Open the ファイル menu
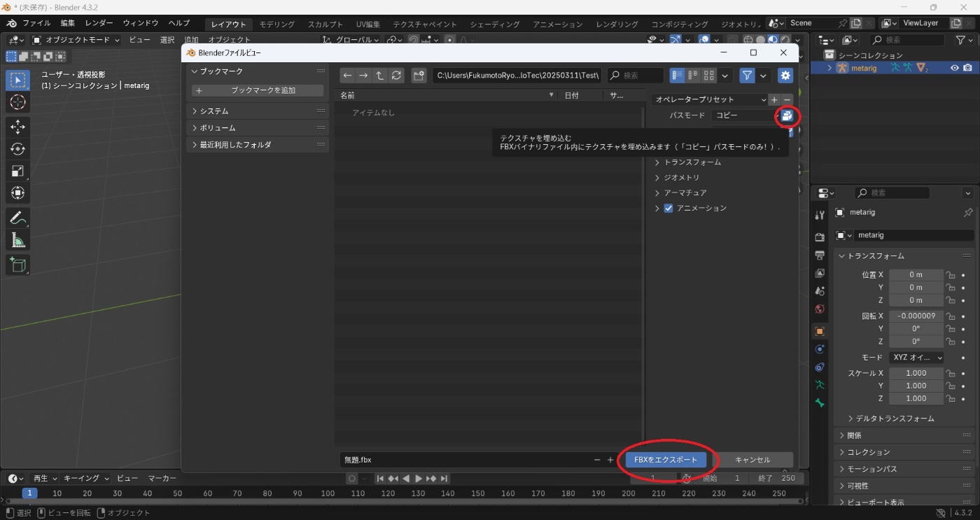 36,23
